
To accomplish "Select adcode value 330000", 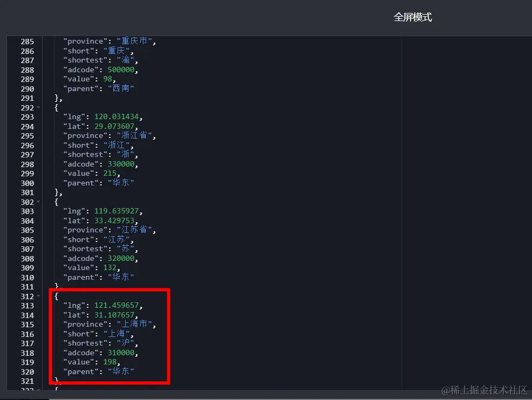I will [121, 164].
